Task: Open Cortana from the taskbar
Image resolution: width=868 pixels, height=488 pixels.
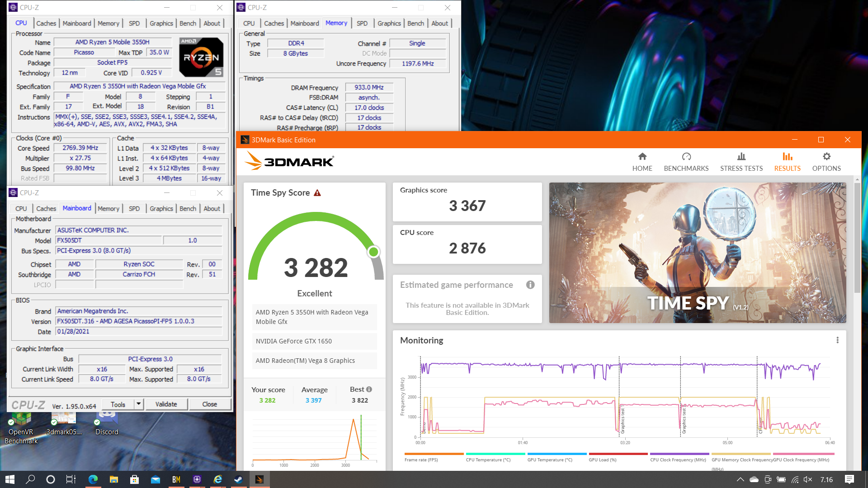Action: coord(51,479)
